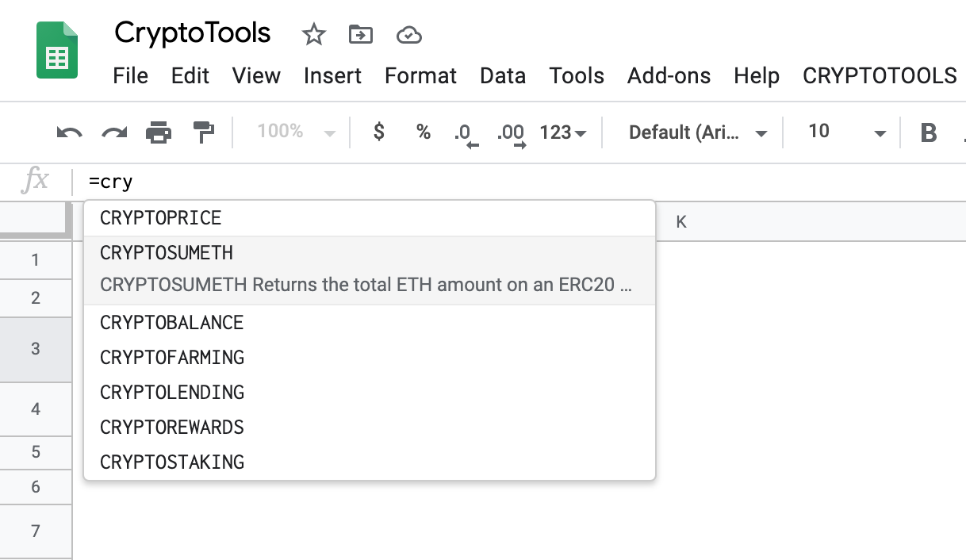
Task: Select CRYPTOFARMING from the autocomplete list
Action: (370, 358)
